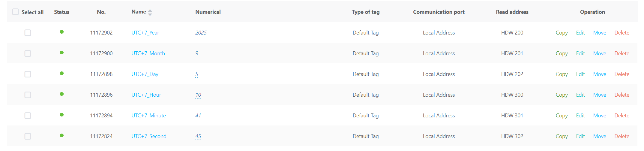Open the UTC+7_Minute tag name link
The height and width of the screenshot is (151, 644).
point(148,116)
